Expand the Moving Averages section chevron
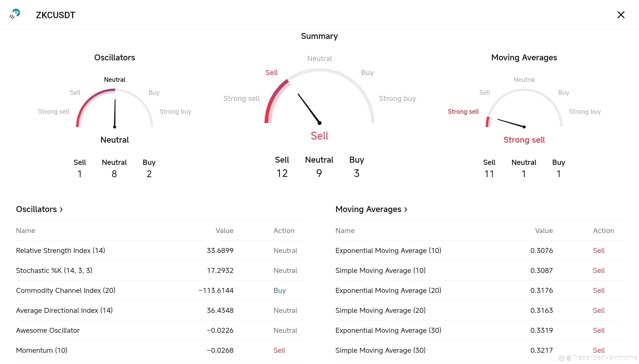639x364 pixels. point(406,209)
